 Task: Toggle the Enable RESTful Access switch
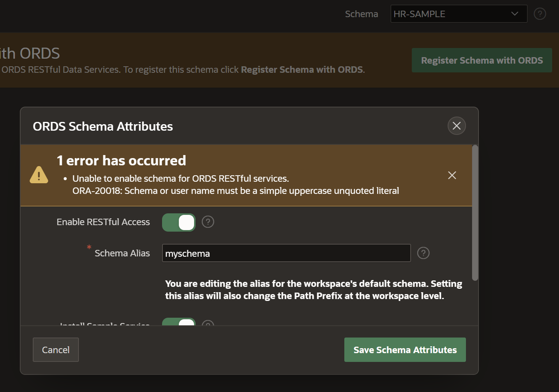point(179,222)
